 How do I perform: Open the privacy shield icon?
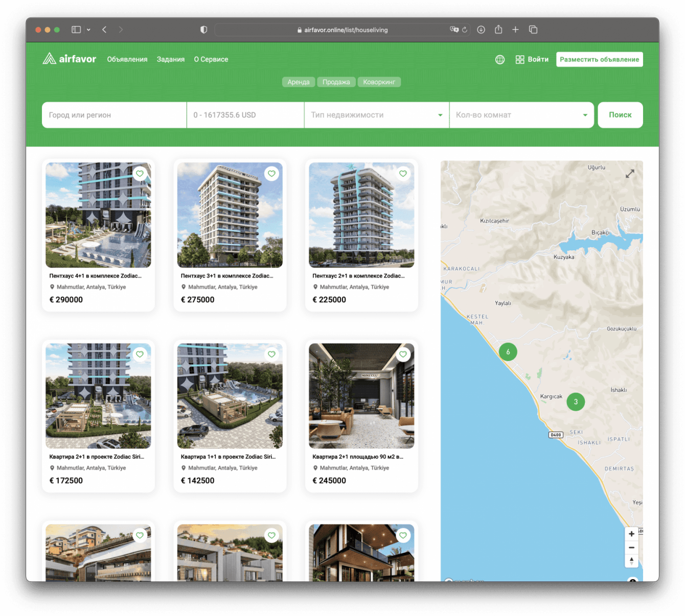pos(203,30)
